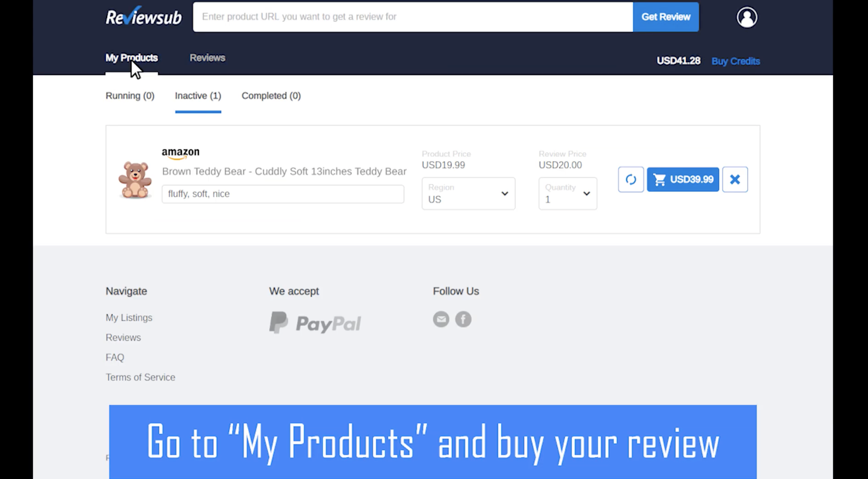Open the Facebook icon under Follow Us
Image resolution: width=868 pixels, height=479 pixels.
[x=463, y=319]
